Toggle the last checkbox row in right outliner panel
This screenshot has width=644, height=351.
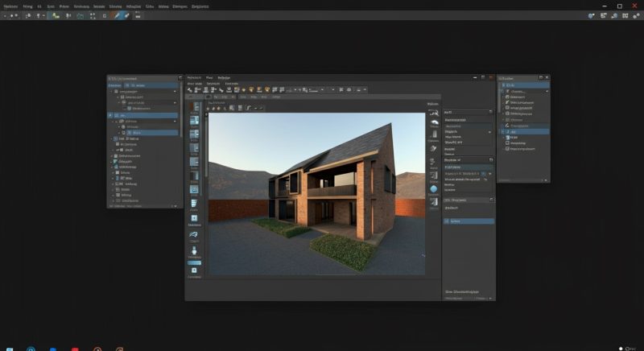[x=508, y=149]
